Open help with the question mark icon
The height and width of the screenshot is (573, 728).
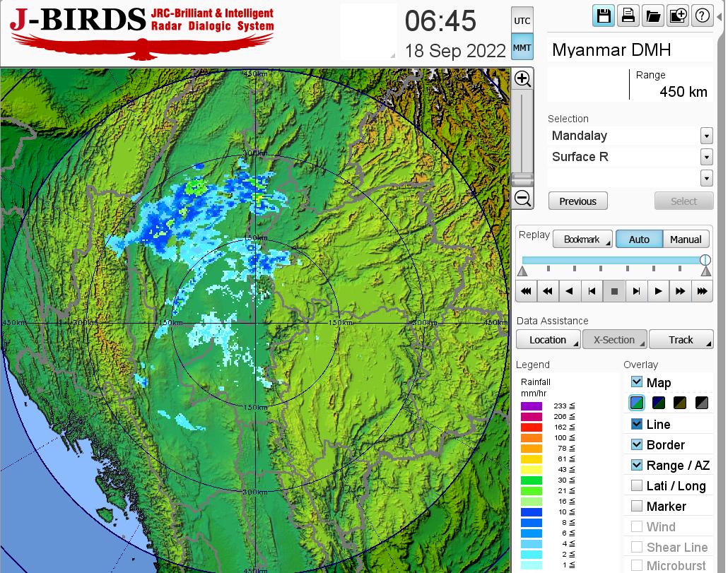(x=702, y=16)
